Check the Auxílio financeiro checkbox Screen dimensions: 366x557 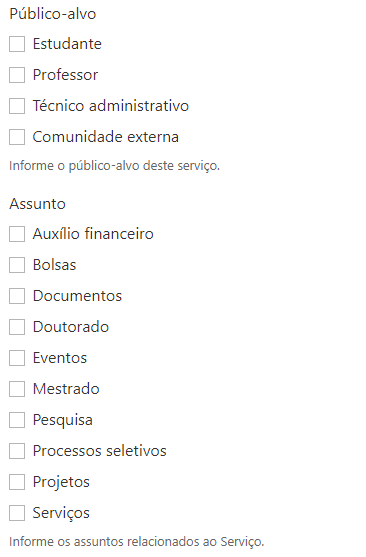pos(17,234)
